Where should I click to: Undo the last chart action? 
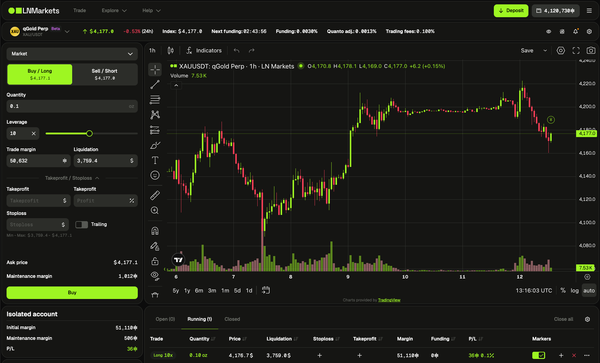point(236,50)
